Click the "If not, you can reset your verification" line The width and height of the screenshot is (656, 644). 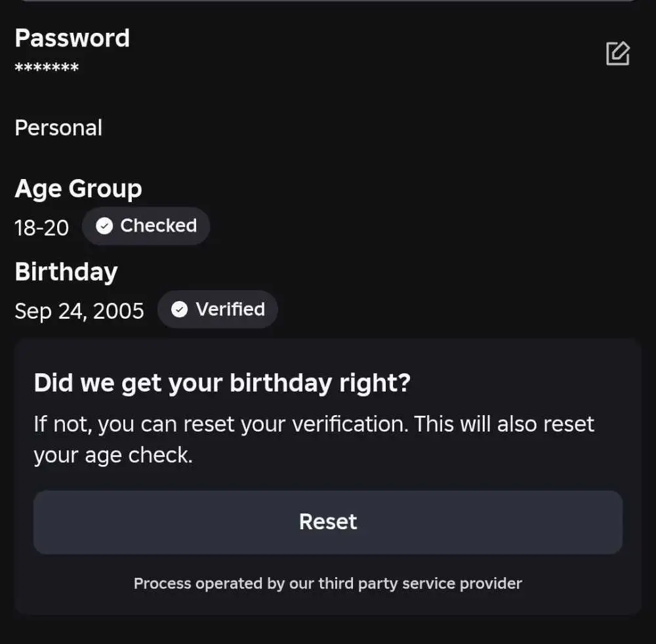[221, 424]
